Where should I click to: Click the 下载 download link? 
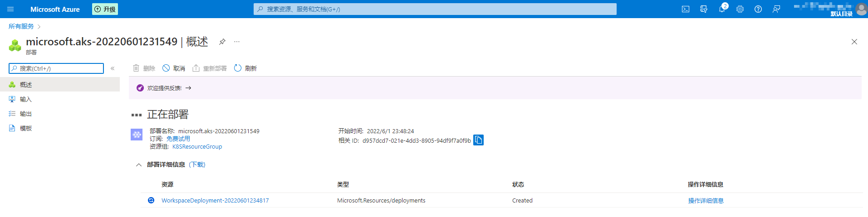tap(197, 164)
